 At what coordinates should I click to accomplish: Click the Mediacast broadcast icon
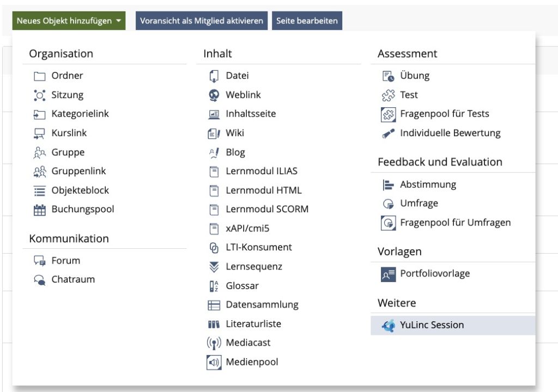[x=214, y=343]
